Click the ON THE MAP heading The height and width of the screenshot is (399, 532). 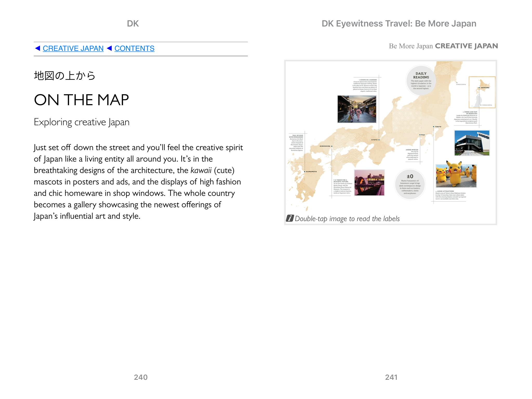81,100
